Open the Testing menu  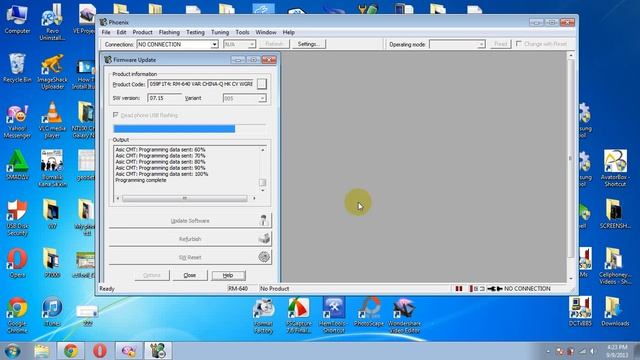(x=195, y=32)
